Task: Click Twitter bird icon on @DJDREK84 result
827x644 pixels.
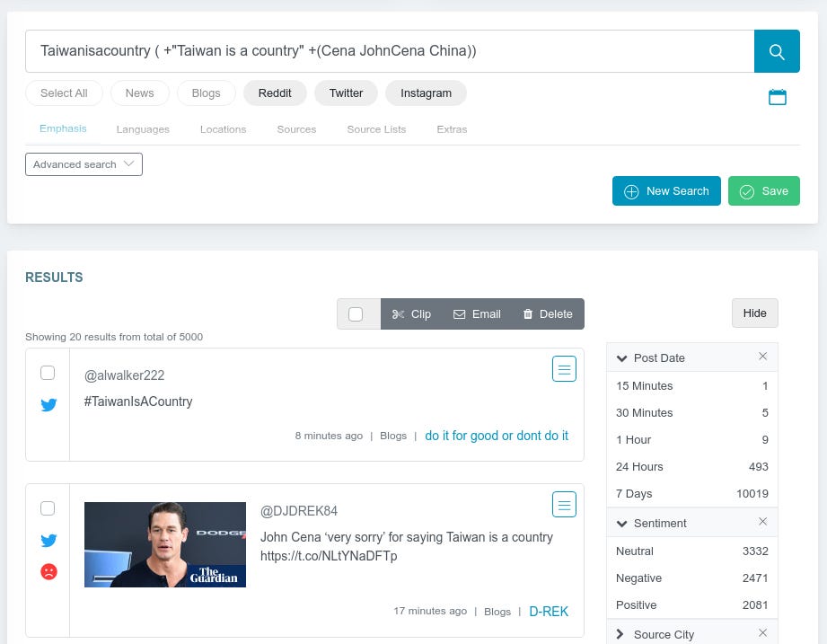Action: [x=48, y=540]
